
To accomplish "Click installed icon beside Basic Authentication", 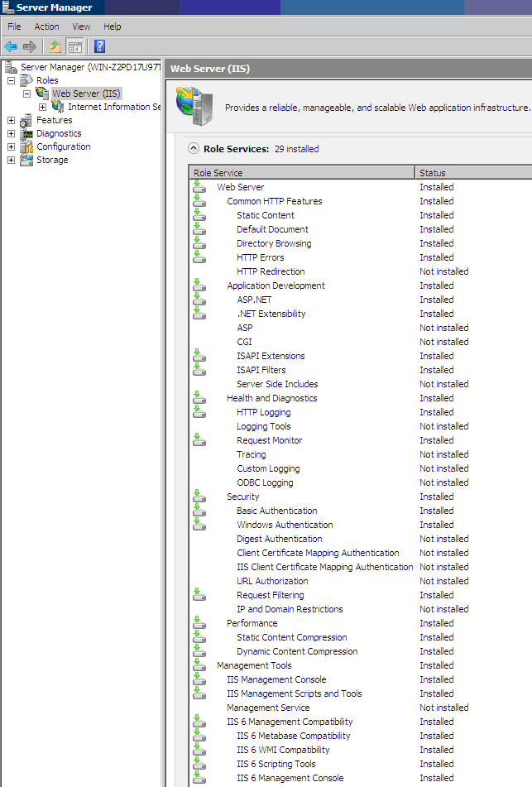I will (199, 510).
